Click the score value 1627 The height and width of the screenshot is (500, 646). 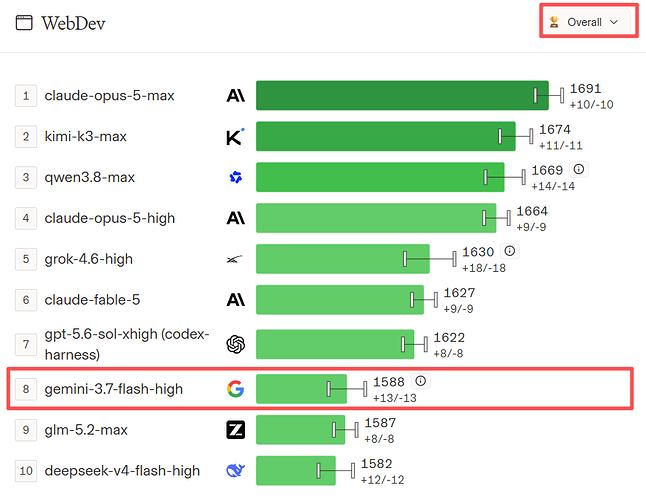(x=459, y=293)
